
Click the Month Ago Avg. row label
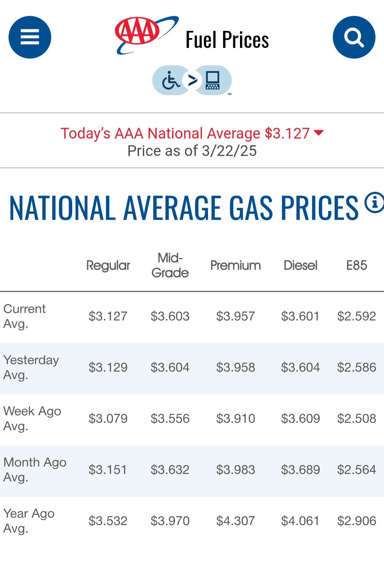pos(34,470)
